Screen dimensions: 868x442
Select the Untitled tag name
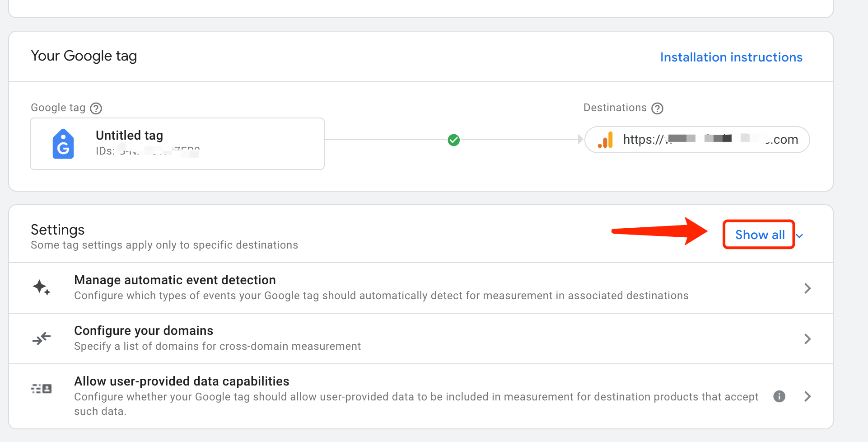(x=129, y=136)
